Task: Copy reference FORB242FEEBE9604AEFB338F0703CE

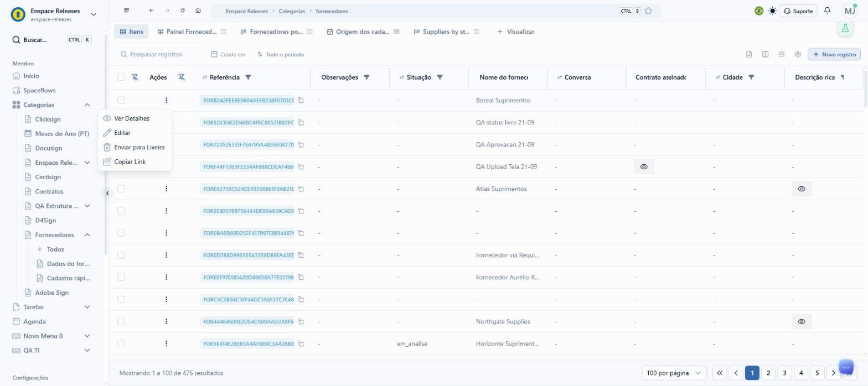Action: [x=301, y=100]
